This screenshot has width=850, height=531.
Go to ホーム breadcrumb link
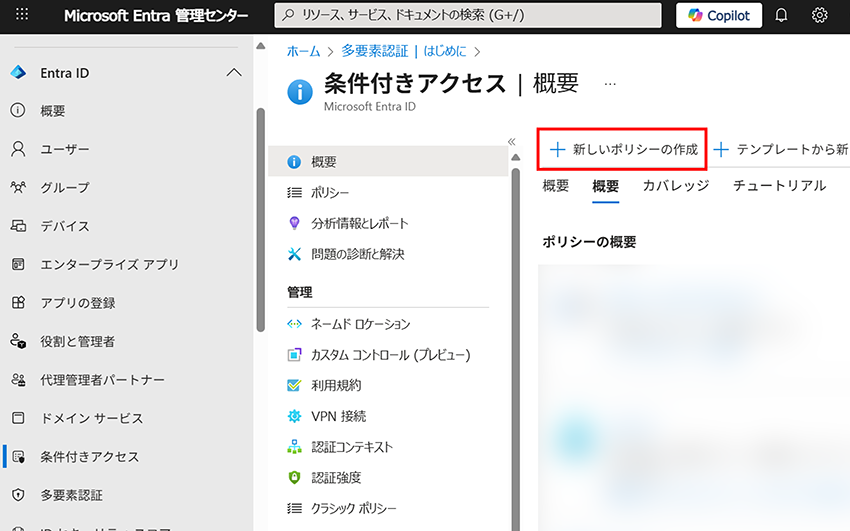pos(303,51)
